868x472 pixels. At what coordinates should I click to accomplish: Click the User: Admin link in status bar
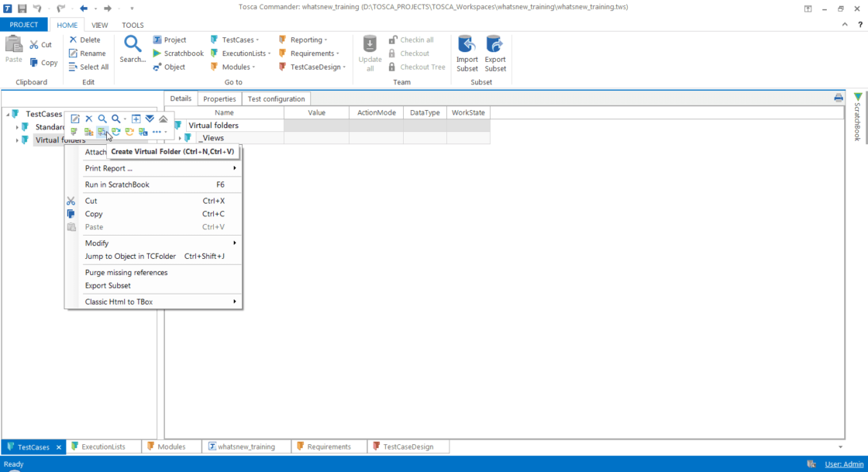(844, 464)
